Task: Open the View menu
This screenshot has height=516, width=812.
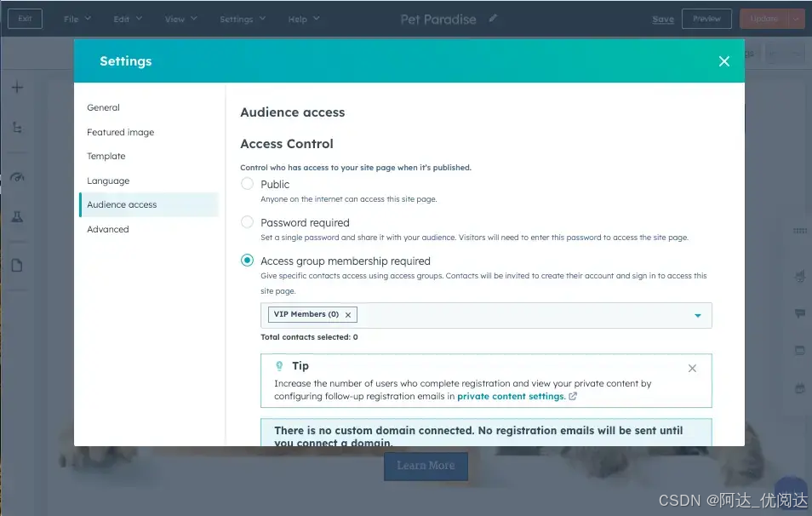Action: (180, 19)
